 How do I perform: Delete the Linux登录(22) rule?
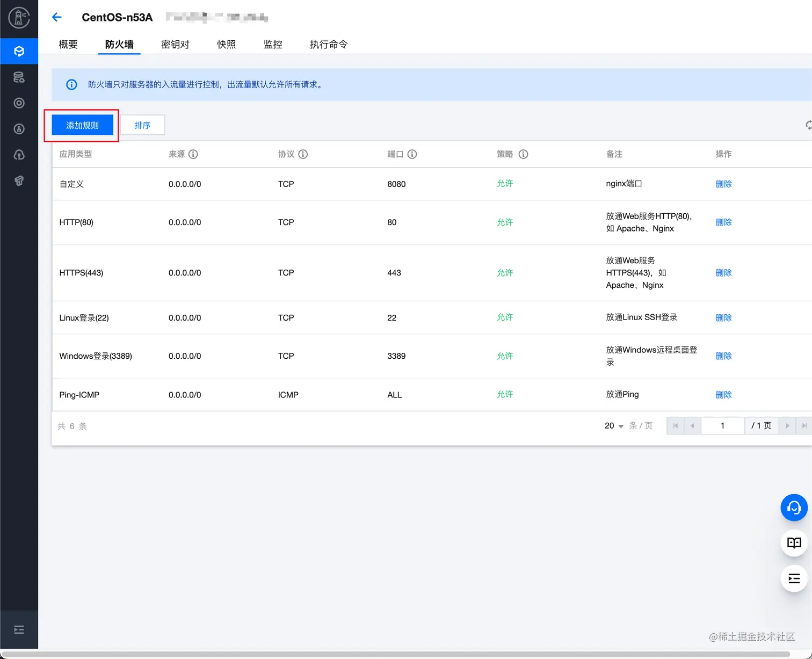723,318
